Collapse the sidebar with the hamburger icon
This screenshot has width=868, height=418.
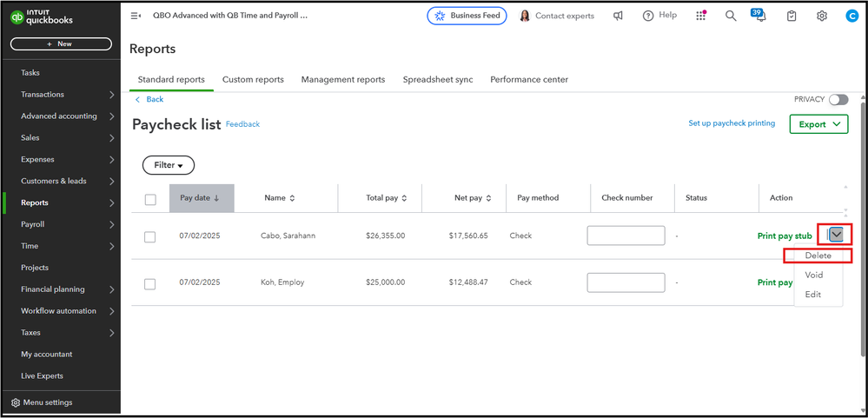pyautogui.click(x=136, y=16)
